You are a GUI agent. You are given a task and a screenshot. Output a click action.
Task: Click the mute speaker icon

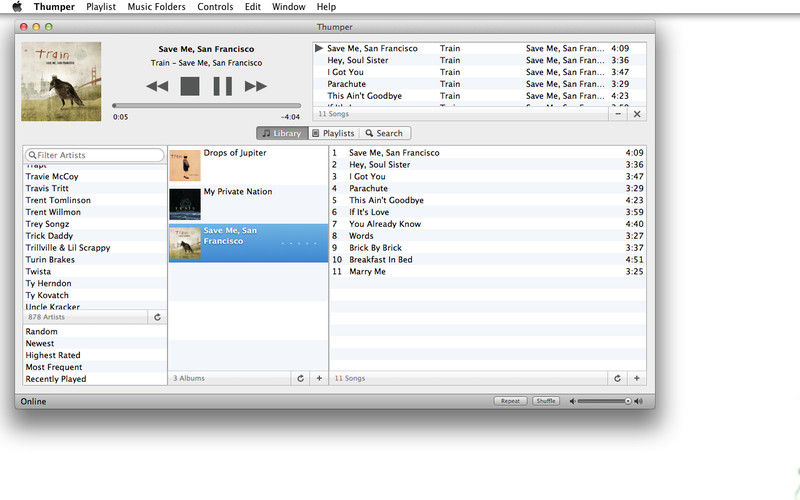pos(572,402)
